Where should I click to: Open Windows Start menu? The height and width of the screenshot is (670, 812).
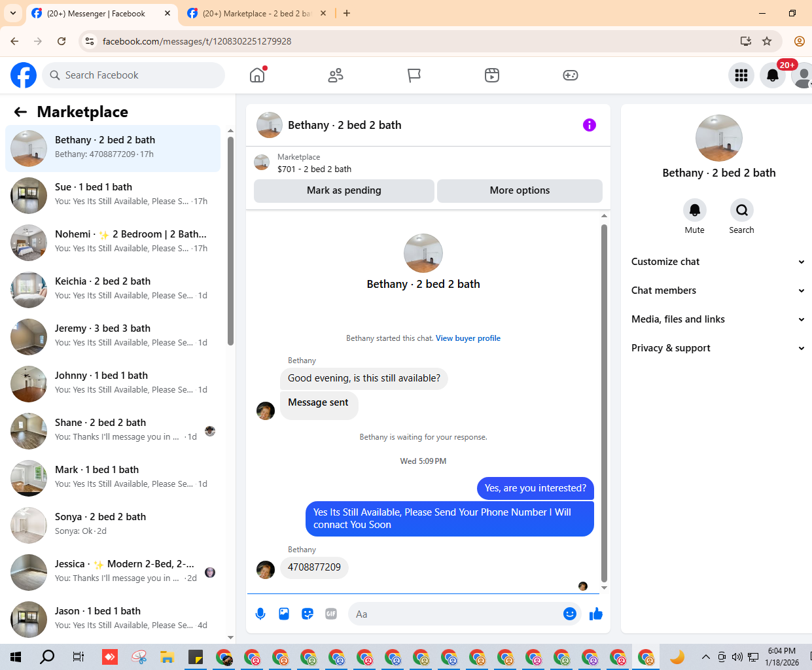coord(16,657)
